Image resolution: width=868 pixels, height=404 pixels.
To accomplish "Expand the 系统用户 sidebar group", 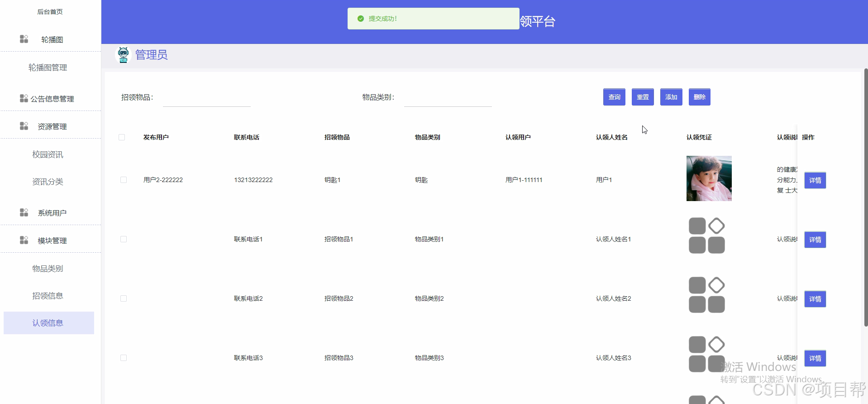I will [x=50, y=213].
